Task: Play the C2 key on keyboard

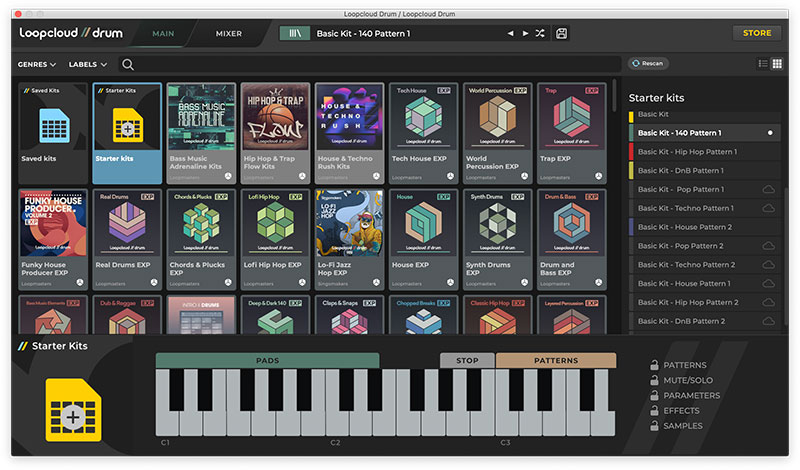Action: 336,425
